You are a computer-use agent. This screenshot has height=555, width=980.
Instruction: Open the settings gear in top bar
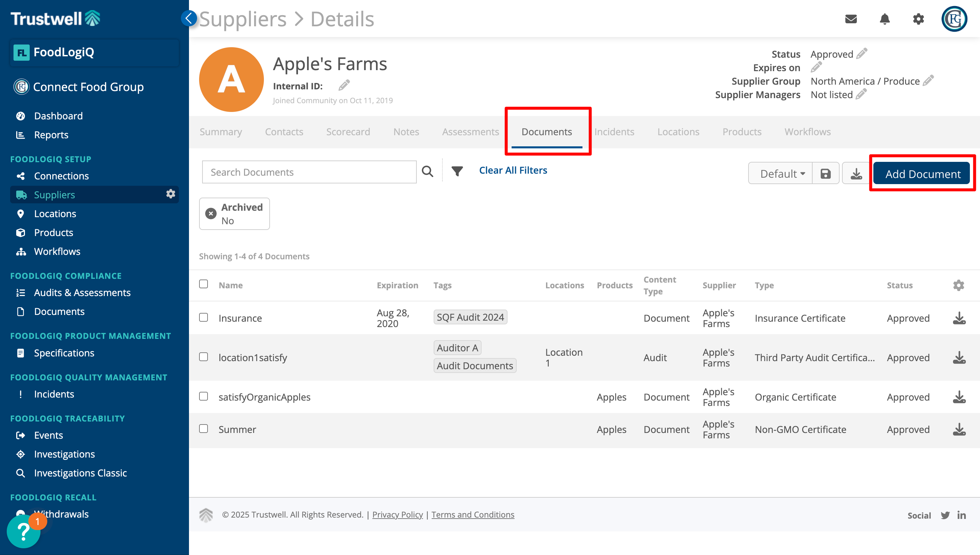click(x=918, y=19)
